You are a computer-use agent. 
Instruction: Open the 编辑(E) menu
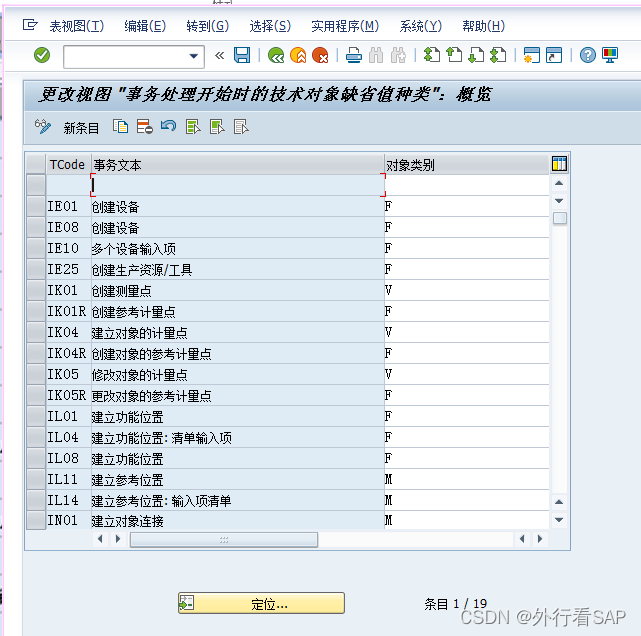pos(145,26)
